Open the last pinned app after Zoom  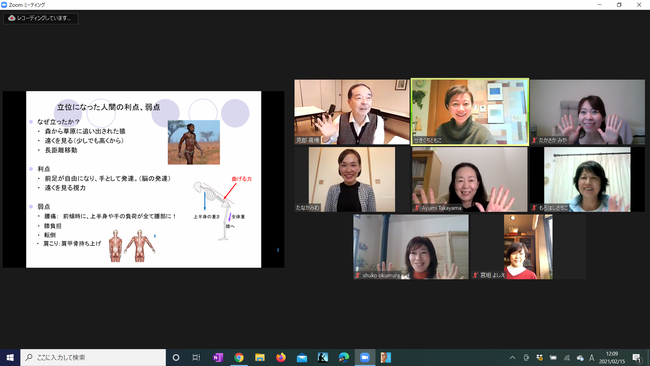click(386, 357)
